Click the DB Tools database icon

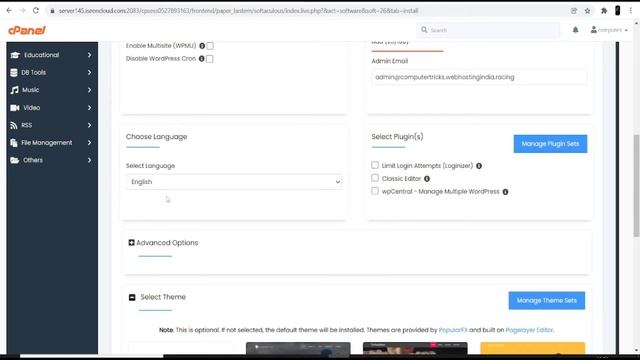point(14,73)
